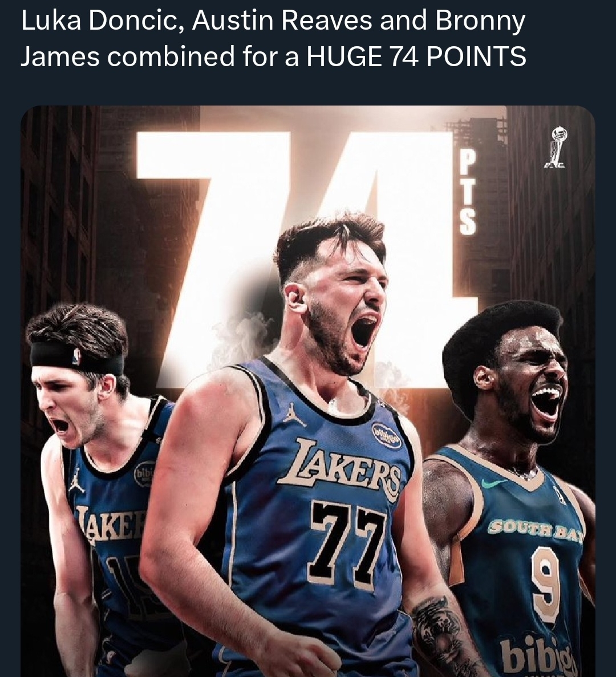Click the Jordan logo on the number 77 jersey
This screenshot has width=616, height=677.
[x=295, y=415]
